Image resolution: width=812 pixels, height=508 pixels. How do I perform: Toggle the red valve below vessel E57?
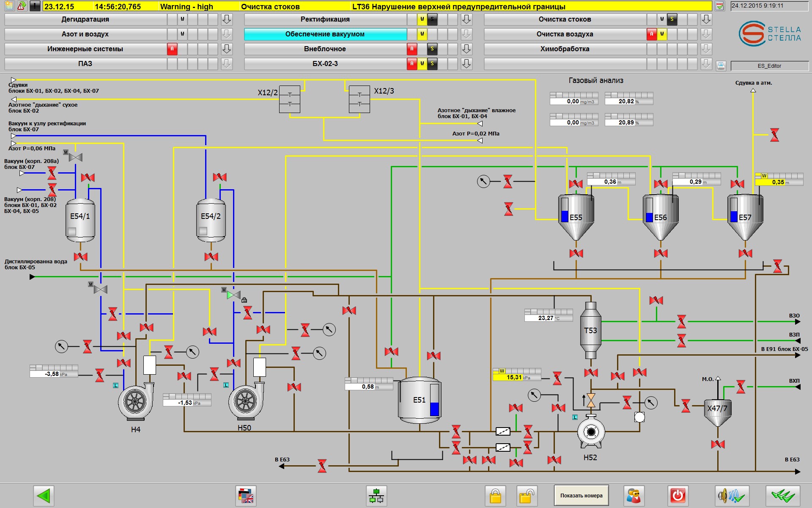(745, 254)
